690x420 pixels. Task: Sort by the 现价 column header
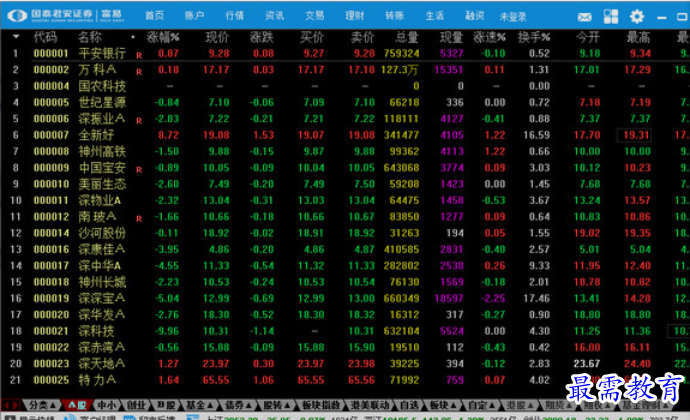[x=217, y=36]
